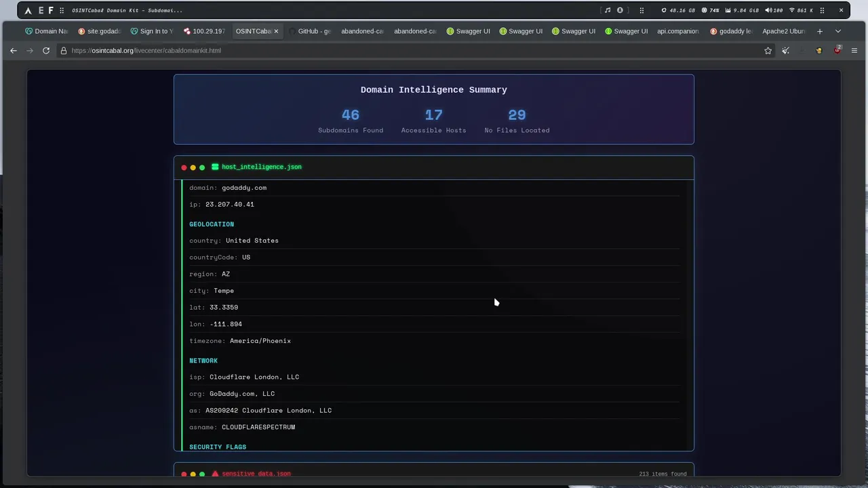Image resolution: width=868 pixels, height=488 pixels.
Task: Click the user avatar icon in top bar
Action: pos(620,10)
